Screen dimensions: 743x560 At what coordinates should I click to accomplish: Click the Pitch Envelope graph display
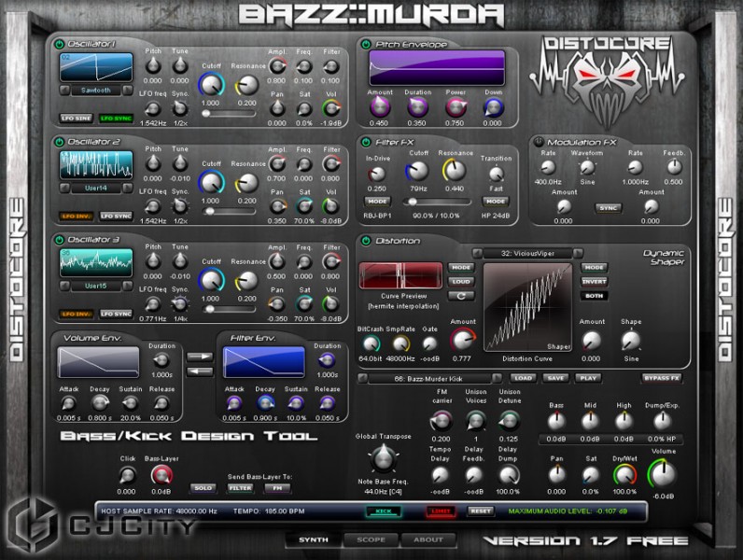tap(437, 68)
